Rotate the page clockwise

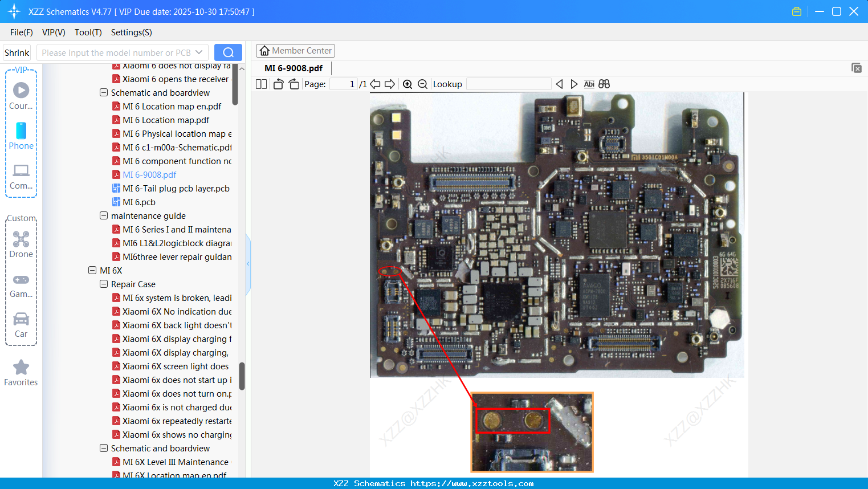(294, 84)
